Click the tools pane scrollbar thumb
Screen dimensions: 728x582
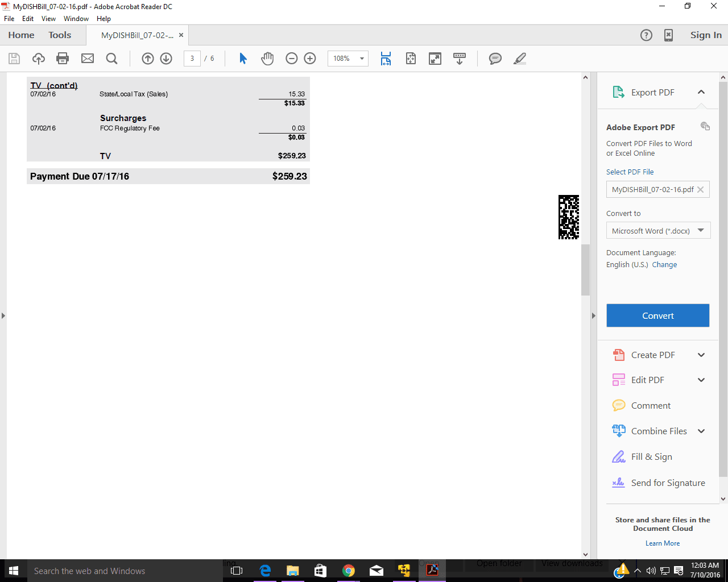tap(723, 278)
